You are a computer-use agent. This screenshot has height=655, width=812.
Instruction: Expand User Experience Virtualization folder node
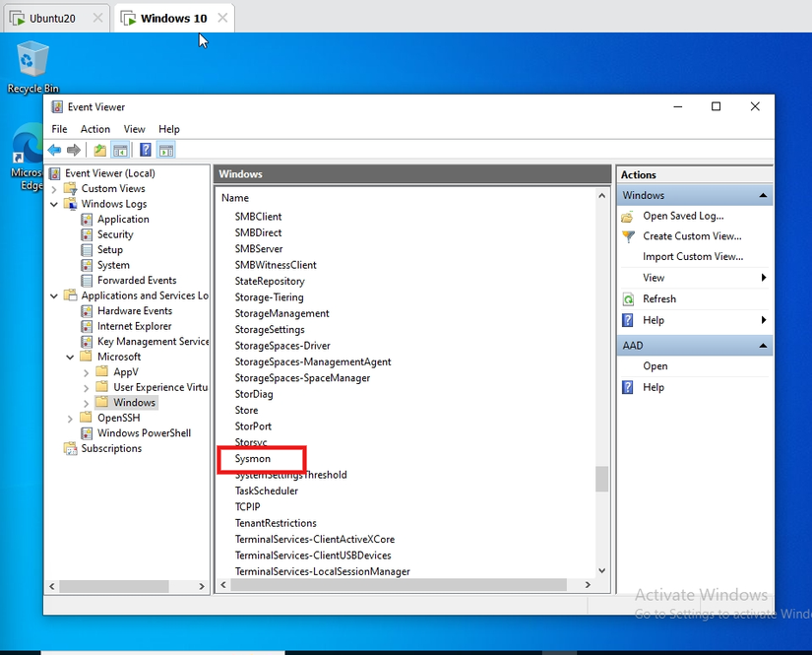86,388
